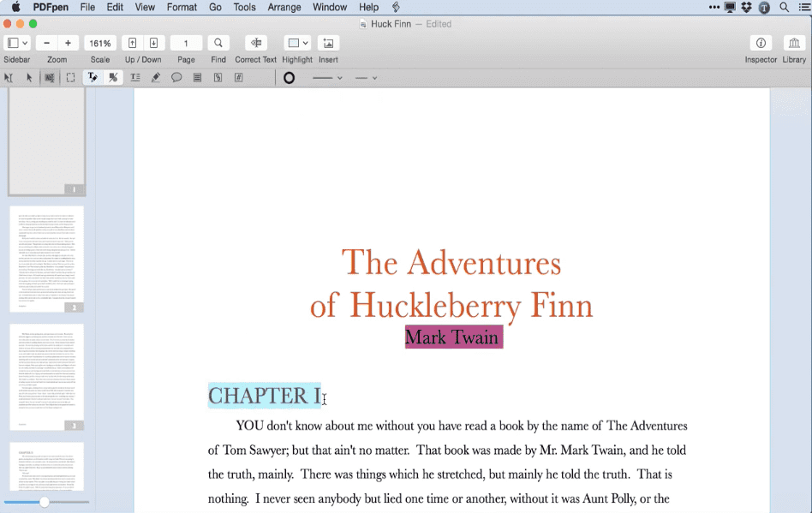Open the File menu
Viewport: 812px width, 513px height.
coord(87,7)
